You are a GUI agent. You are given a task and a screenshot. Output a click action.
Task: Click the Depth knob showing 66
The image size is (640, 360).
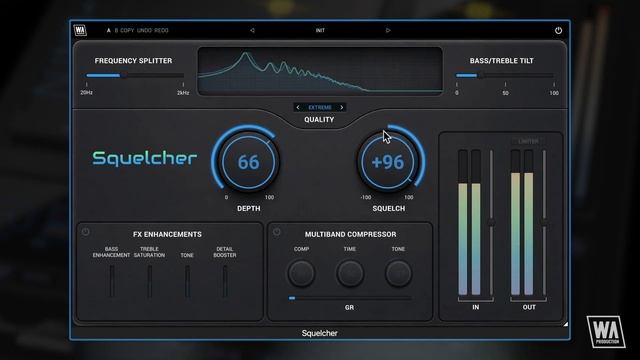[248, 162]
